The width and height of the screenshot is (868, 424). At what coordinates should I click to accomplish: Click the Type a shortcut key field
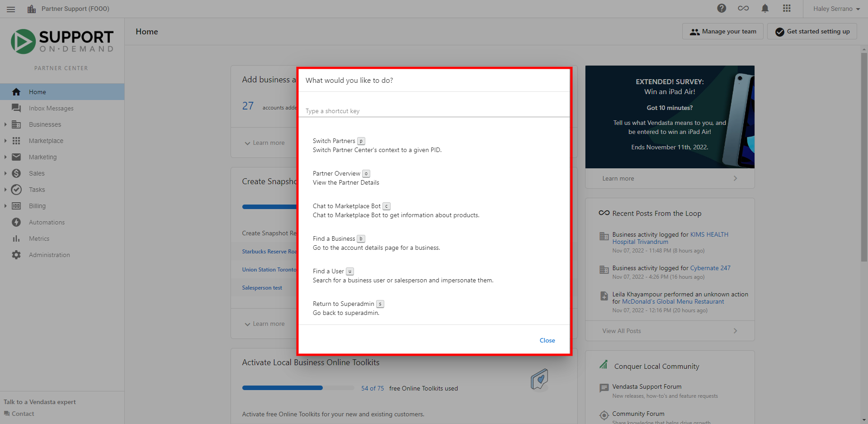click(x=434, y=111)
